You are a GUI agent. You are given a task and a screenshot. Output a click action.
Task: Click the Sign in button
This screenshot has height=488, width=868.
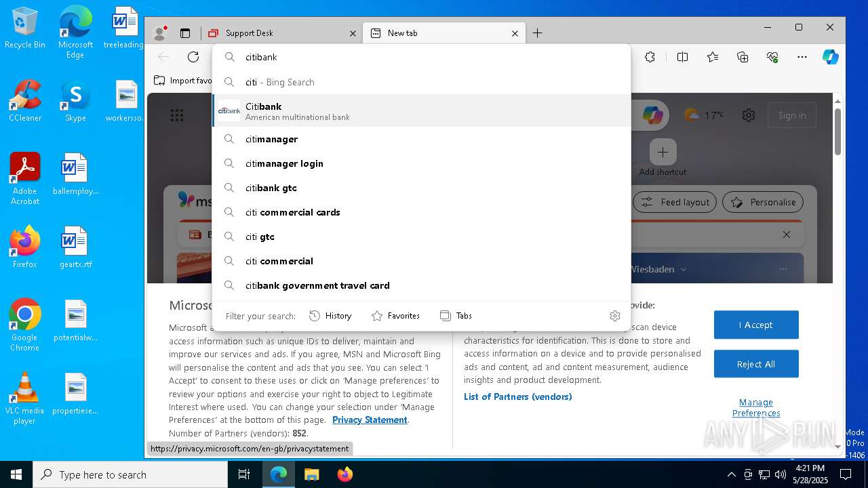tap(792, 115)
